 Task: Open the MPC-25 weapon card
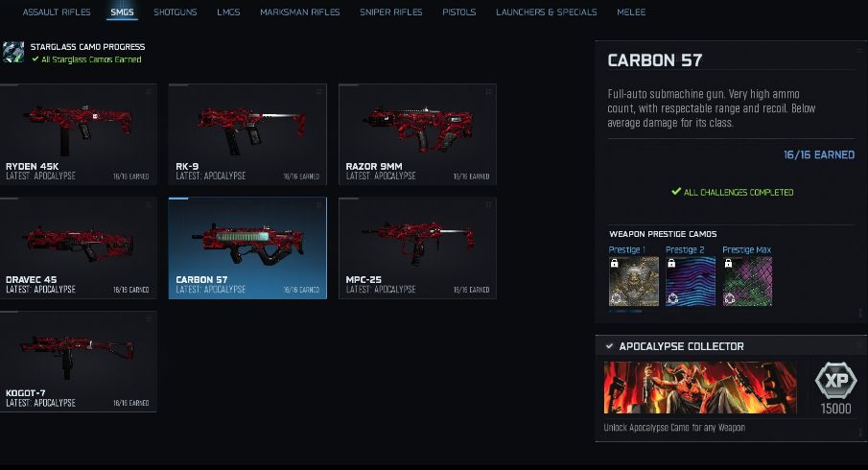(417, 248)
